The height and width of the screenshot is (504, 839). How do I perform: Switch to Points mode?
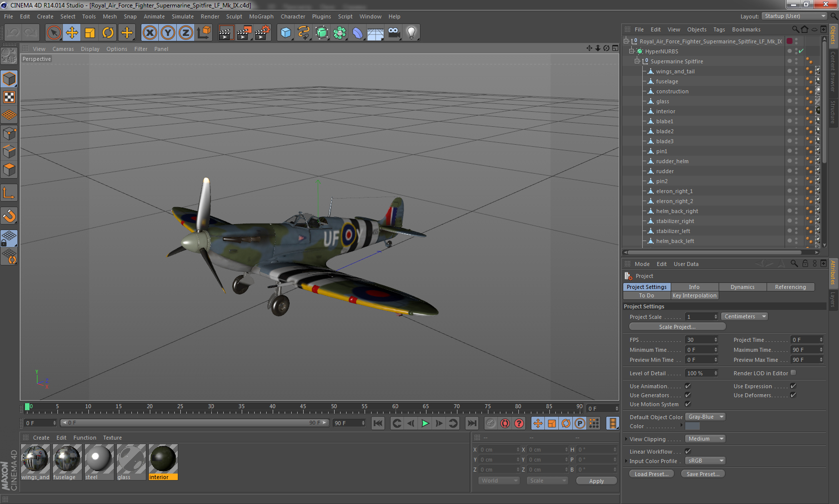[x=9, y=133]
